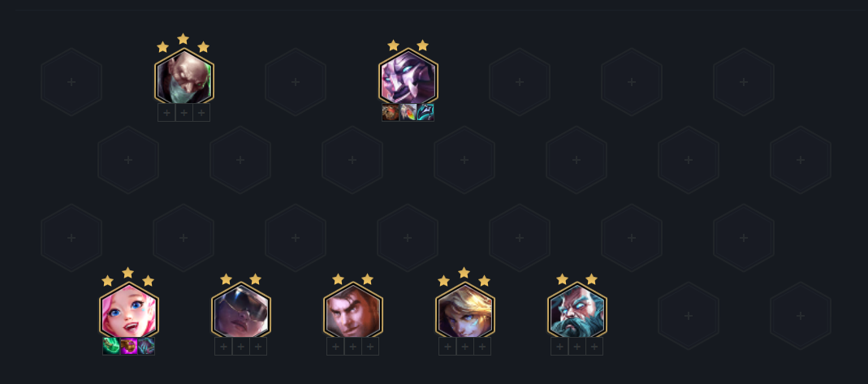Add a champion to empty hex between Singed and Kha'Zix

296,82
